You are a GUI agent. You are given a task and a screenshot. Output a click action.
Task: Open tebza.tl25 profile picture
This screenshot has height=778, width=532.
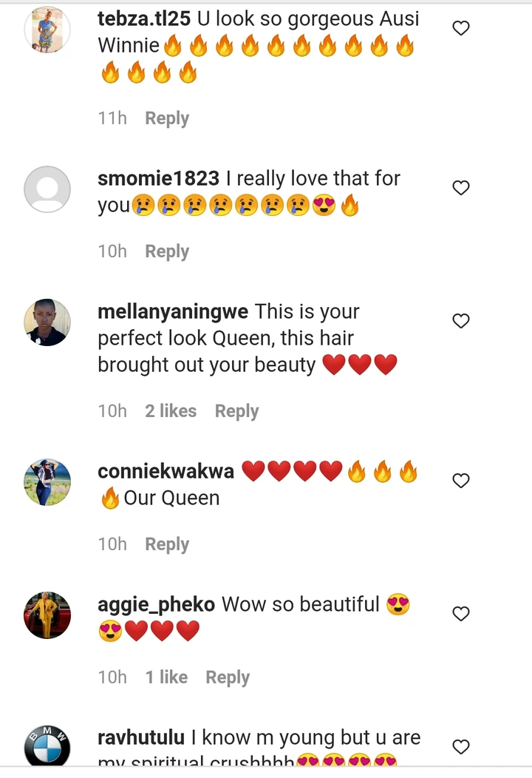(47, 30)
